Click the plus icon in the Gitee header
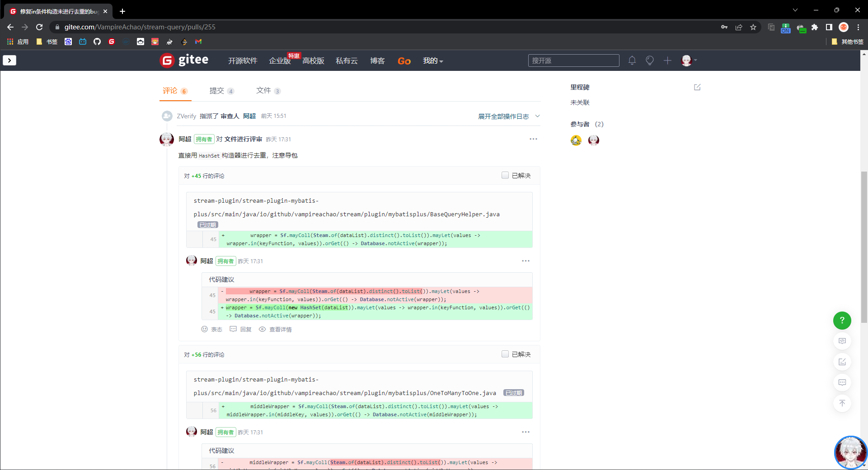Viewport: 868px width, 470px height. 667,60
